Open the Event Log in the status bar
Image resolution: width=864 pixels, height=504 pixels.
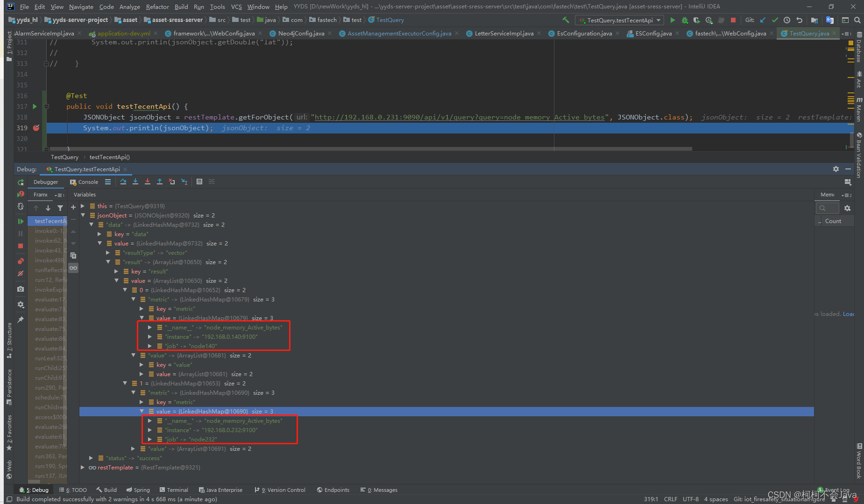click(x=834, y=490)
